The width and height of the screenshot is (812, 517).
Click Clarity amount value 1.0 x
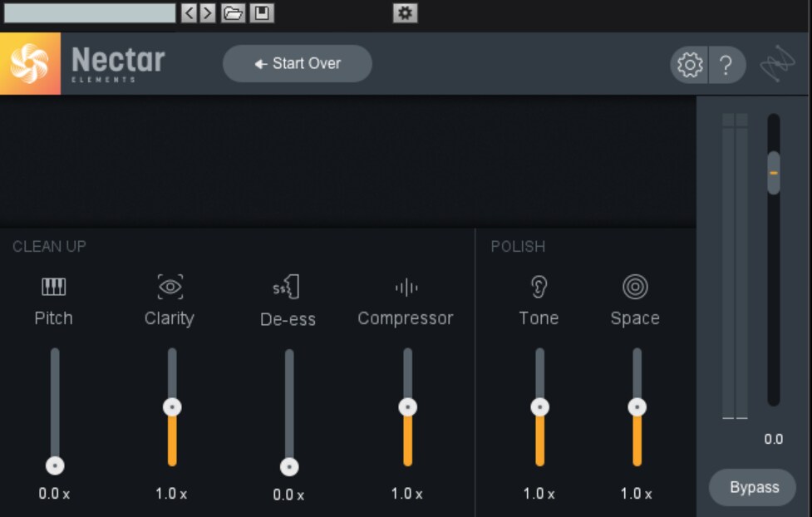pyautogui.click(x=171, y=494)
